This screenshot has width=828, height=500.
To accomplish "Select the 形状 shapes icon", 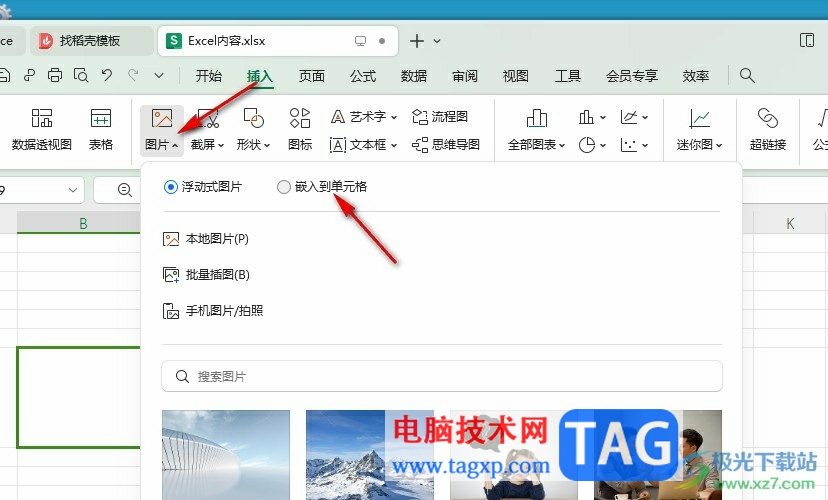I will [x=253, y=118].
